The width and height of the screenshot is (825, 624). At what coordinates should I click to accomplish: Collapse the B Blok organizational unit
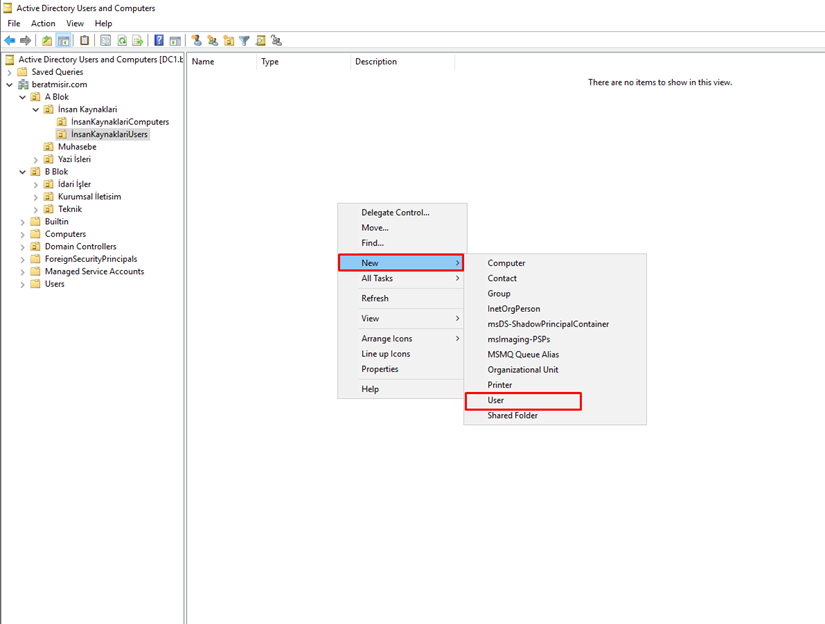click(x=23, y=172)
